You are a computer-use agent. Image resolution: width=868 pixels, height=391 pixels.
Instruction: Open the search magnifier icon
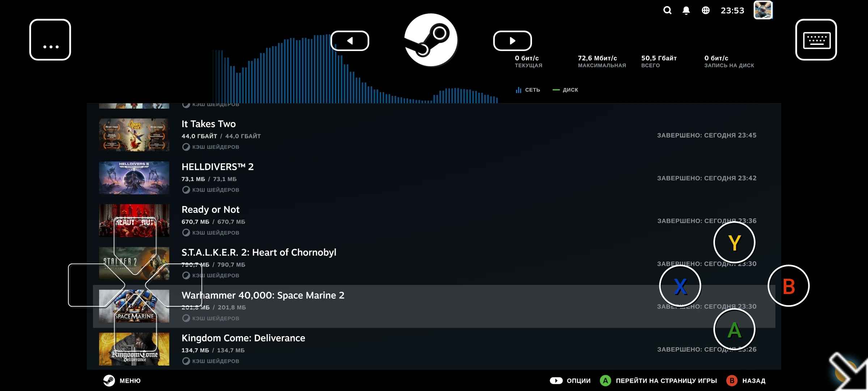(667, 10)
